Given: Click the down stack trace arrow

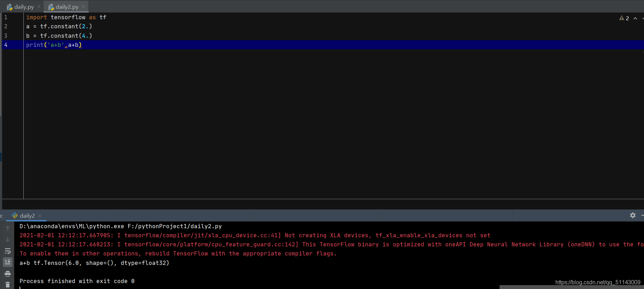Looking at the screenshot, I should pos(8,239).
